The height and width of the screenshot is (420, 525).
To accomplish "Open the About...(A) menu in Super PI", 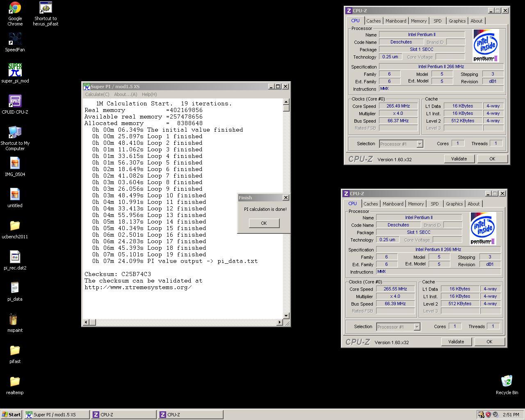I will point(126,94).
